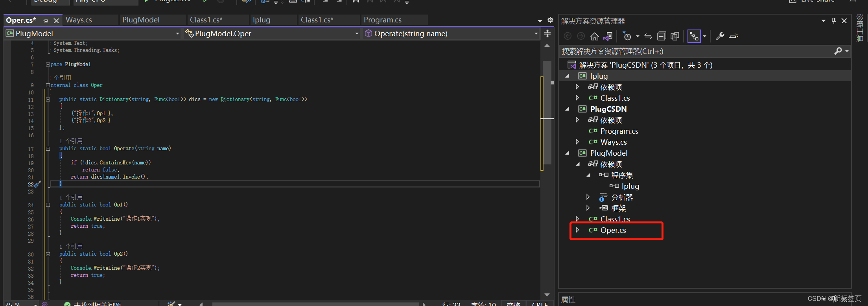
Task: Open the dropdown arrow next to the highlighted tree-structure button
Action: point(704,36)
